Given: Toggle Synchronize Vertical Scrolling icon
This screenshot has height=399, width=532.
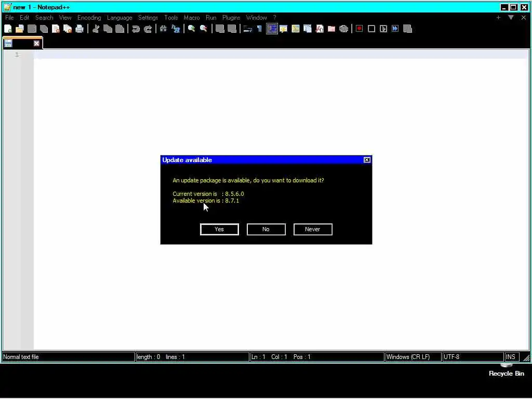Looking at the screenshot, I should (220, 29).
